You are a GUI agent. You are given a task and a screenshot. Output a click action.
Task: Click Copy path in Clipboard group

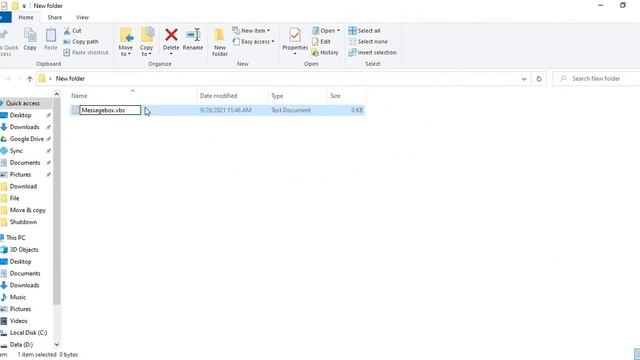point(81,42)
